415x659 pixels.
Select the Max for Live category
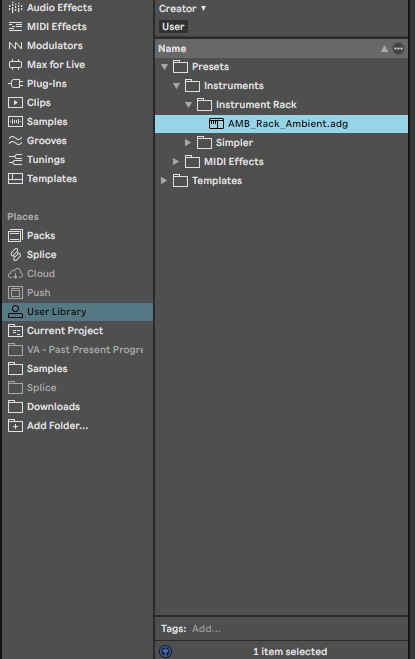coord(56,64)
